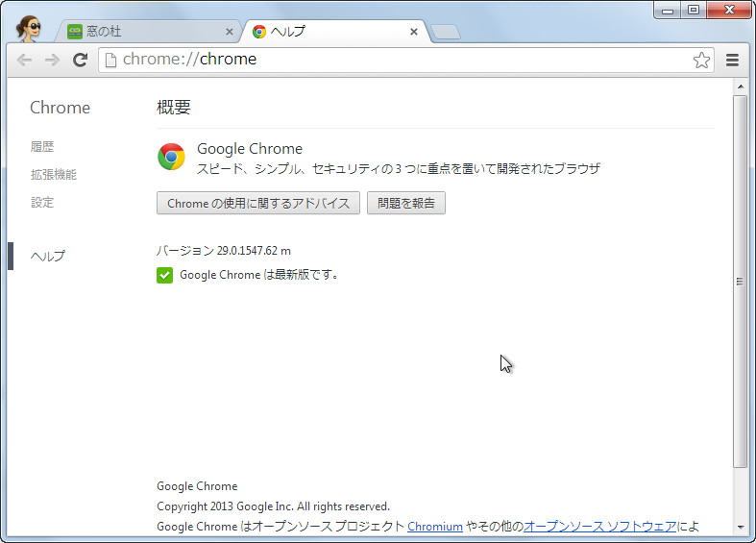Image resolution: width=756 pixels, height=543 pixels.
Task: Close the 窓の杜 tab
Action: (230, 32)
